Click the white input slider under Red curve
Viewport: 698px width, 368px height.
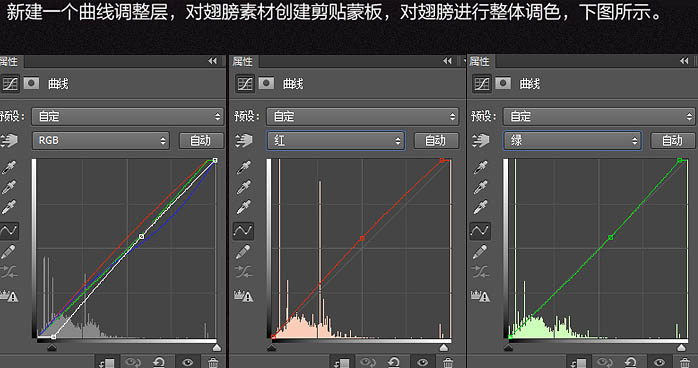(x=444, y=348)
